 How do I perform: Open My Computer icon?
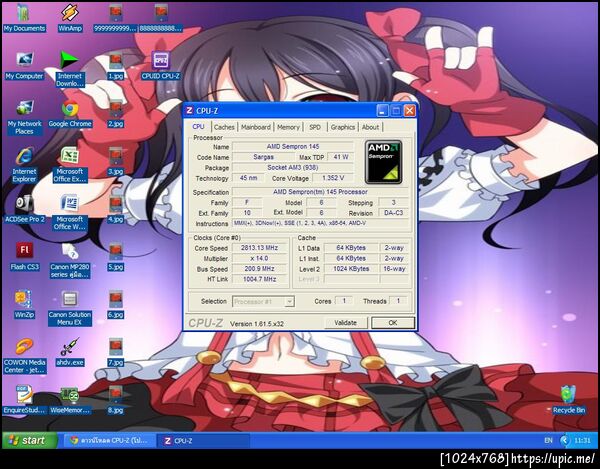[x=24, y=66]
